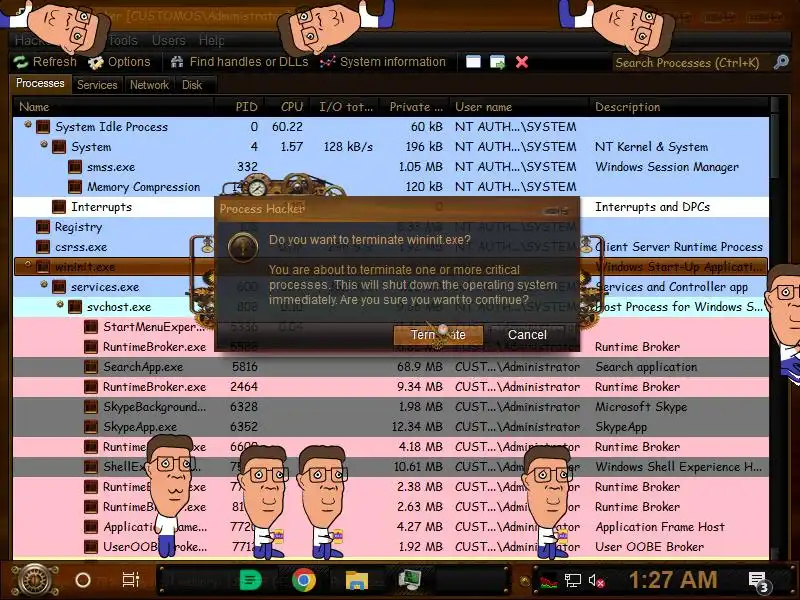Image resolution: width=800 pixels, height=600 pixels.
Task: Click the services.exe process icon
Action: [x=59, y=287]
